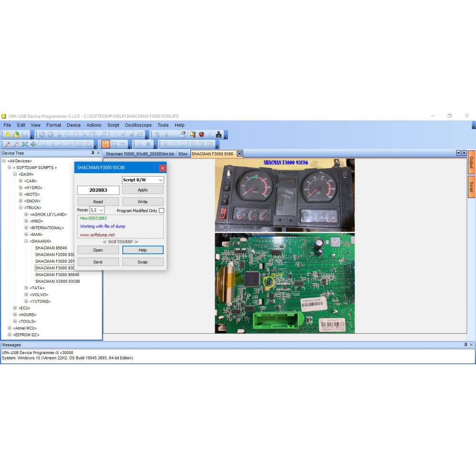Screen dimensions: 476x476
Task: Open the Device menu
Action: click(x=74, y=125)
